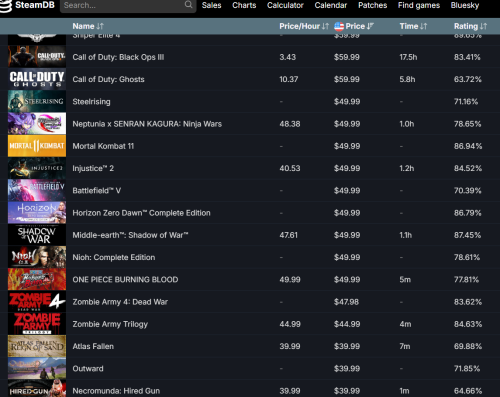500x397 pixels.
Task: Open Outward thumbnail image
Action: click(37, 368)
